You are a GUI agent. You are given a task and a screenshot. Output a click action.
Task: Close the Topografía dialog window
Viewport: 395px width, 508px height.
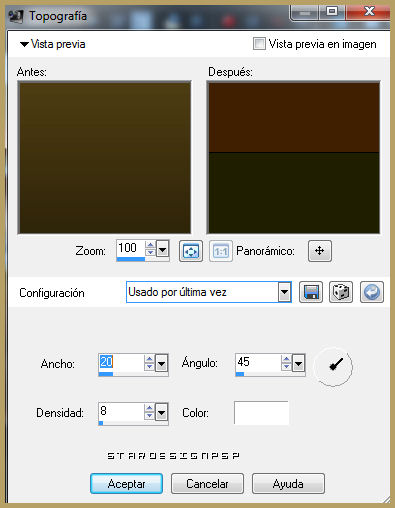pyautogui.click(x=368, y=12)
